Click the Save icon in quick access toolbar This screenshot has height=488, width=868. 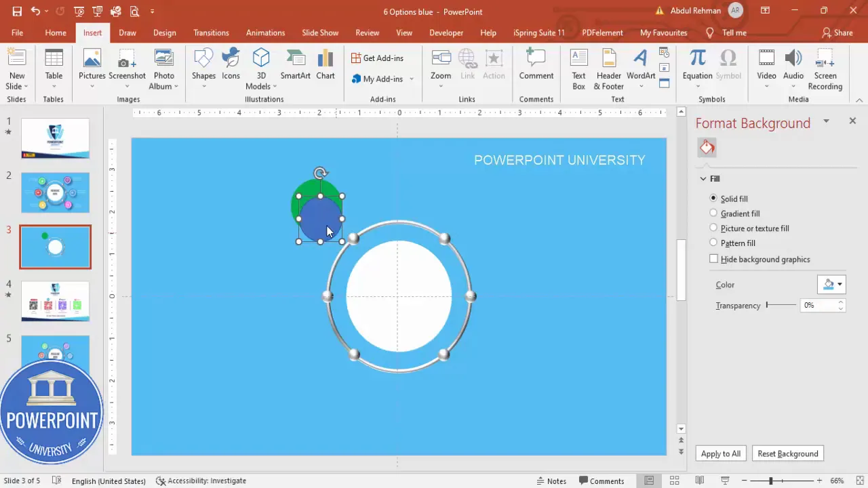(17, 12)
